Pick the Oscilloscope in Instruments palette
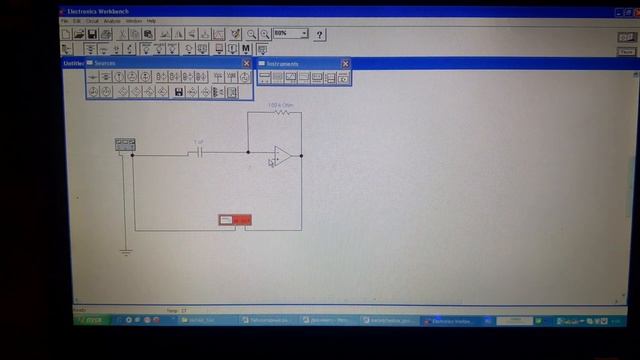The width and height of the screenshot is (640, 360). (x=291, y=77)
